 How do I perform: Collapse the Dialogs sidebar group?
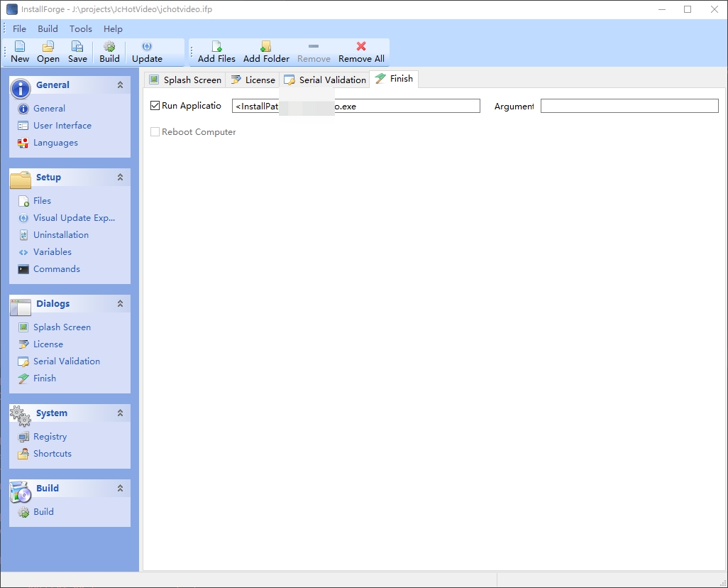[x=120, y=303]
